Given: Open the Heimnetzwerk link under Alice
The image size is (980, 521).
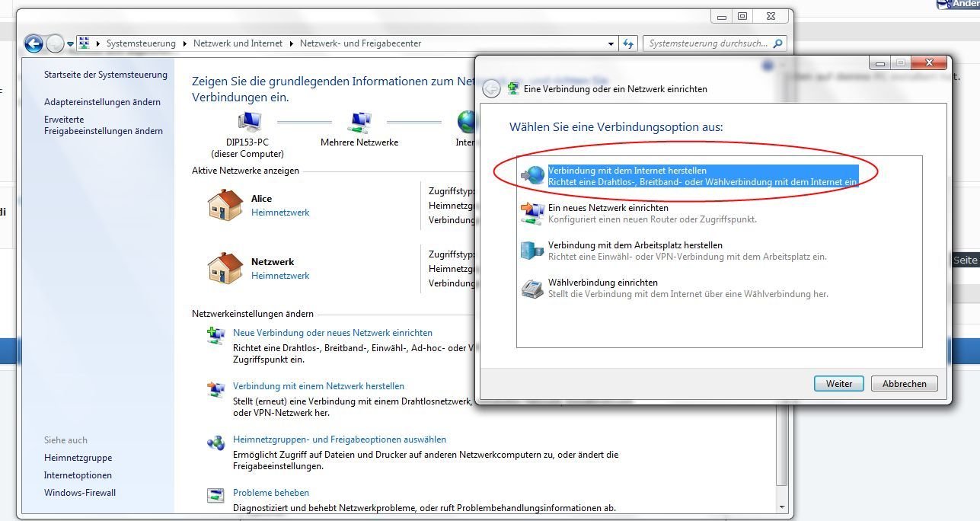Looking at the screenshot, I should 280,213.
